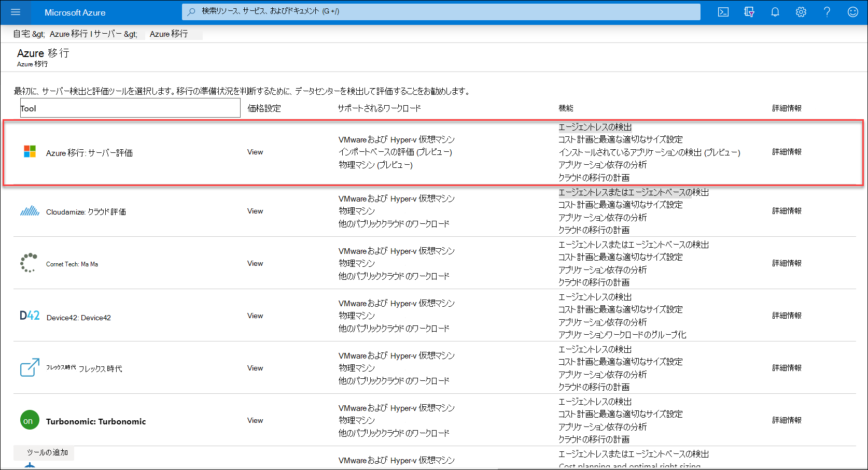Open 詳細情報 for Cornet Tech row
This screenshot has height=470, width=868.
click(787, 263)
